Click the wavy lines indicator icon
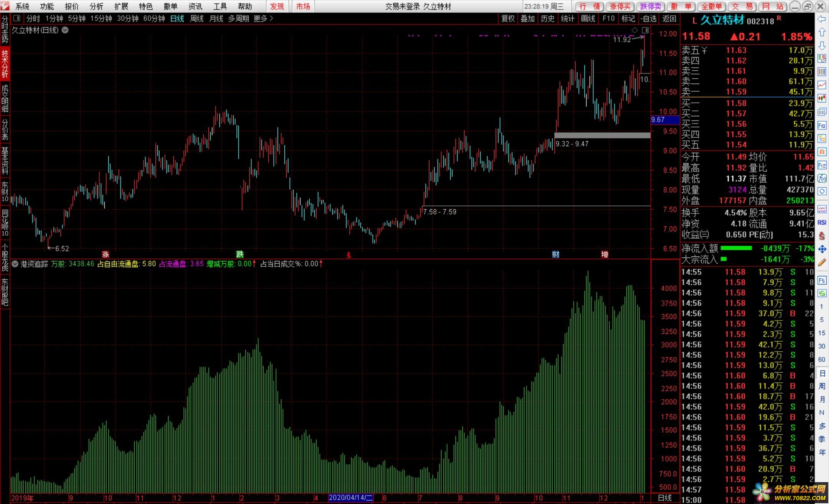The image size is (829, 504). point(822,209)
